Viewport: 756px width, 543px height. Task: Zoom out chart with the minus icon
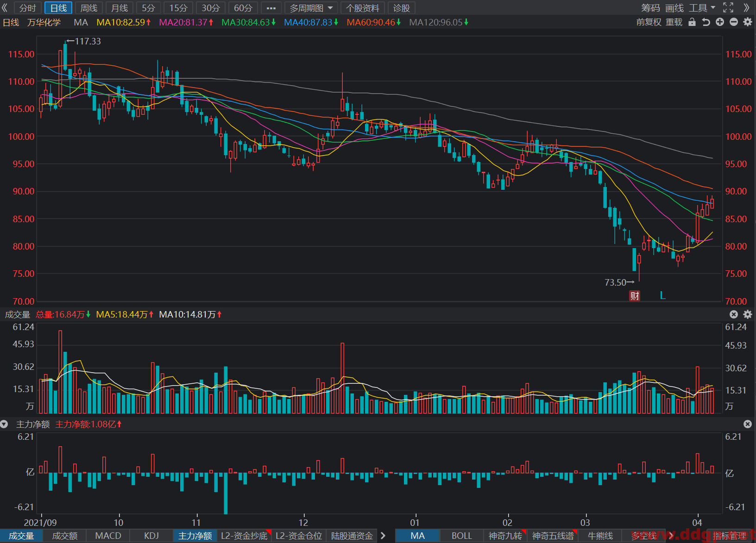(734, 22)
